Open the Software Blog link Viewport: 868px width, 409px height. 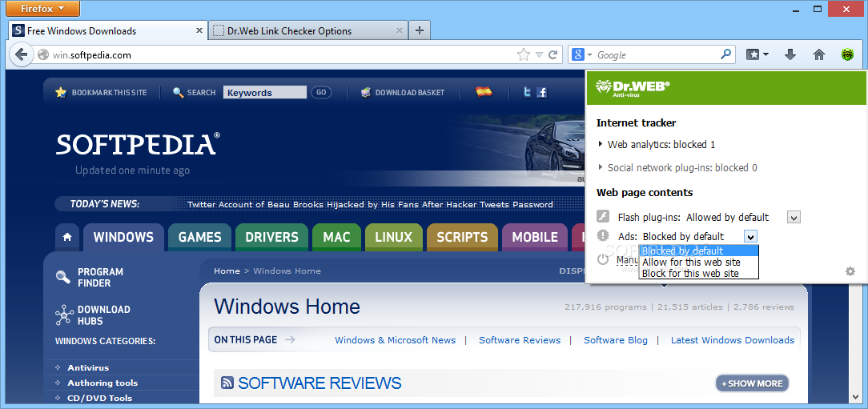(616, 340)
